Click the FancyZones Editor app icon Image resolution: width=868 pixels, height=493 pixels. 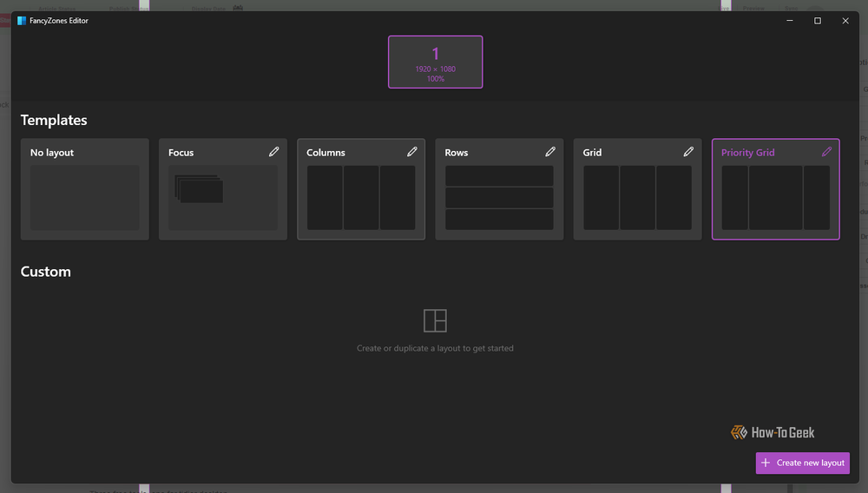tap(22, 21)
